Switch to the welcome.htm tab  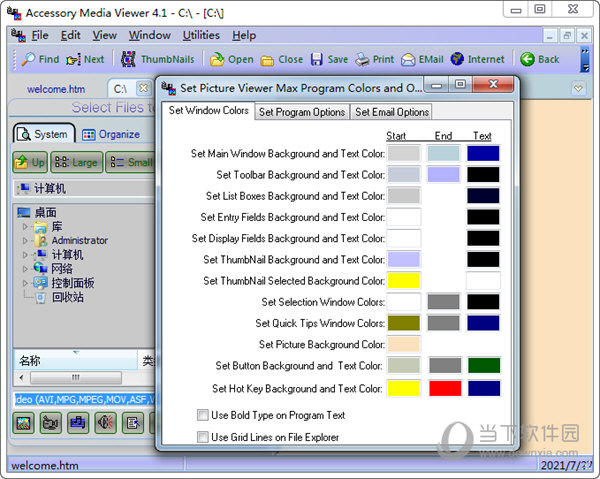[x=56, y=89]
